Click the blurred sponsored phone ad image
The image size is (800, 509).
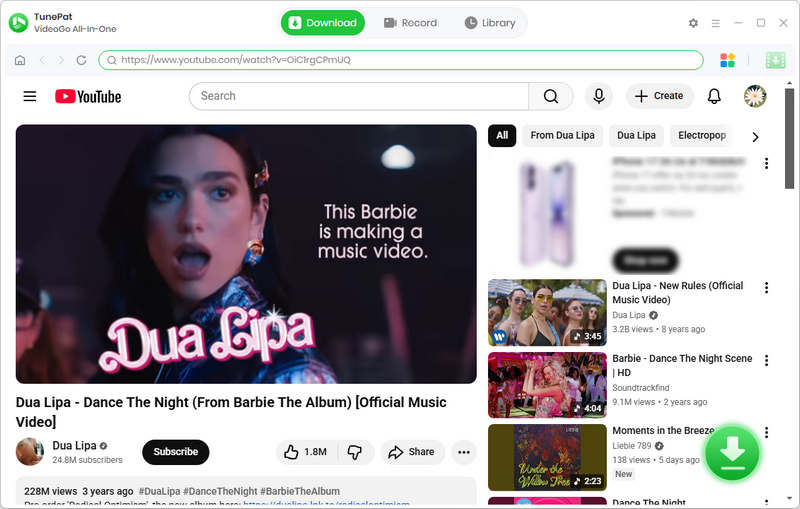point(547,214)
